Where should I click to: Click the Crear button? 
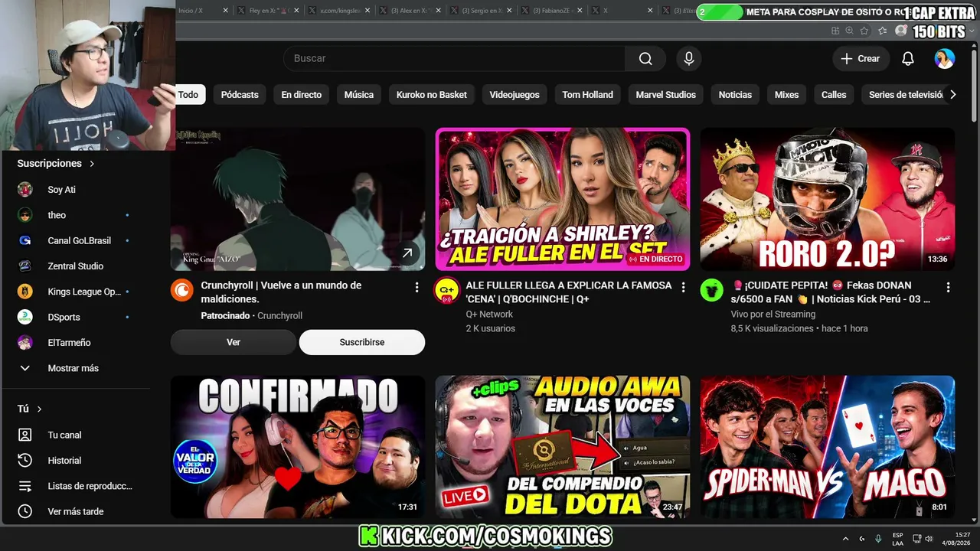861,59
